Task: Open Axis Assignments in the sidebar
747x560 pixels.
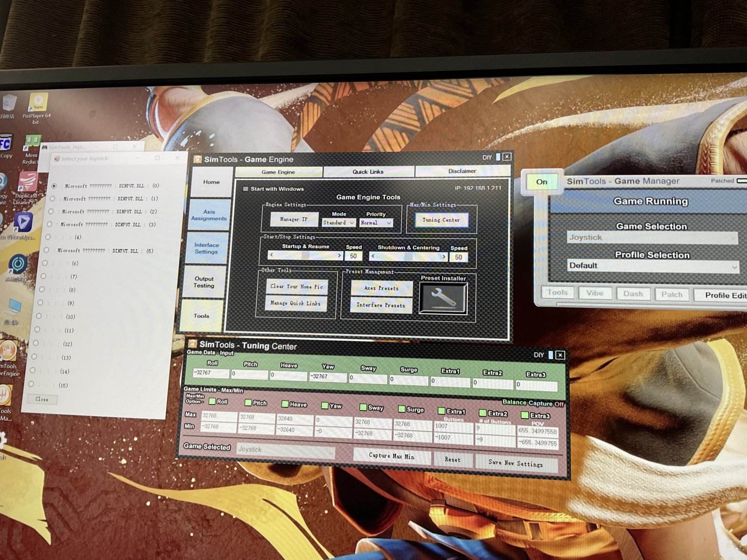Action: click(x=209, y=215)
